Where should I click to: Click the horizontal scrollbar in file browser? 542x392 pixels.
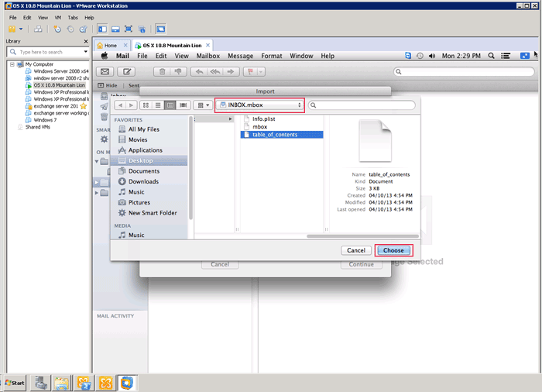362,236
